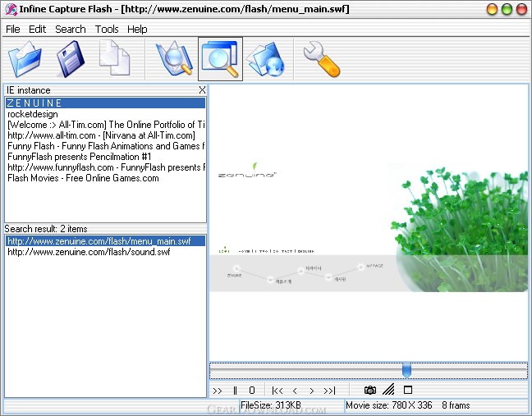Click the square fullscreen icon

408,390
